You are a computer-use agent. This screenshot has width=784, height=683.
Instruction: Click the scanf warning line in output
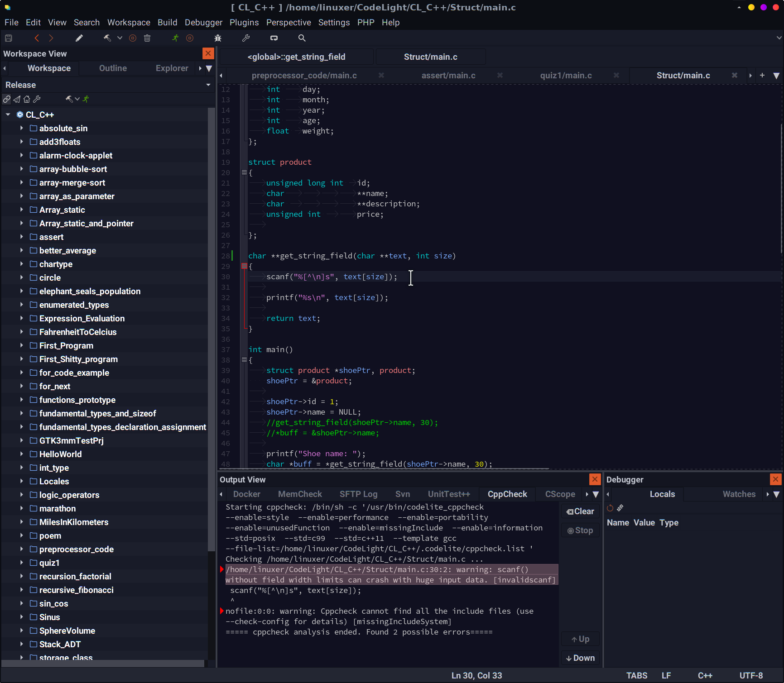(x=390, y=574)
